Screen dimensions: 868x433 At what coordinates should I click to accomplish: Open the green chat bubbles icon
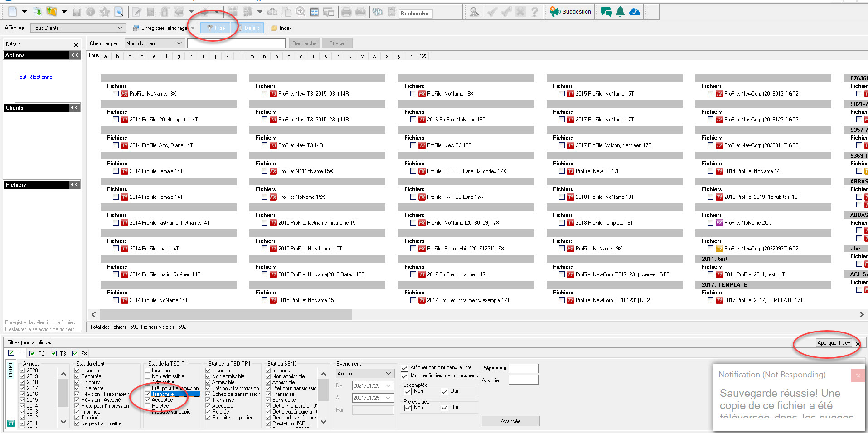coord(606,12)
